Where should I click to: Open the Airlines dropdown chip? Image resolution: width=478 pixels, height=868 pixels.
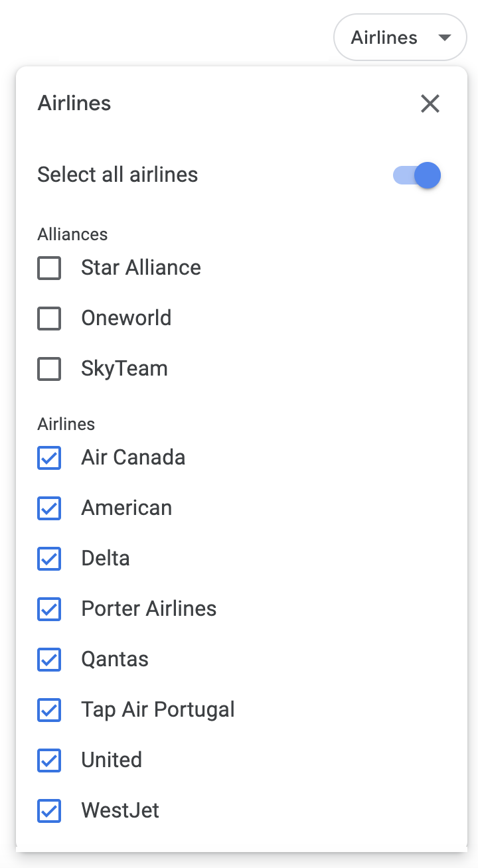pyautogui.click(x=400, y=38)
